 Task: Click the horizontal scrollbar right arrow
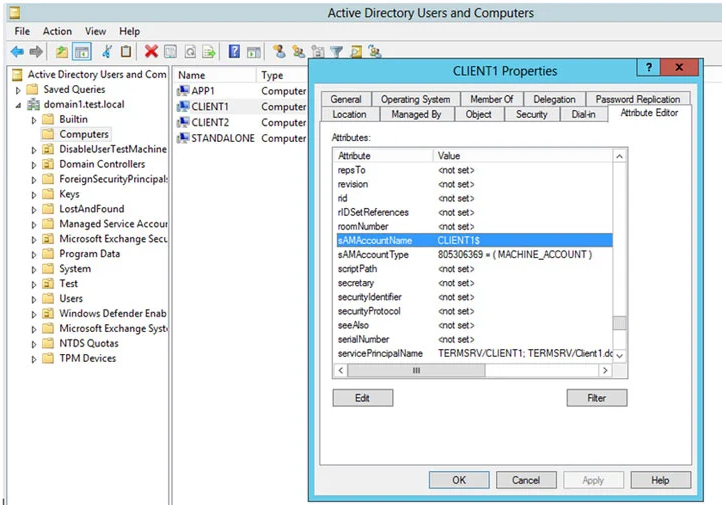pyautogui.click(x=605, y=371)
